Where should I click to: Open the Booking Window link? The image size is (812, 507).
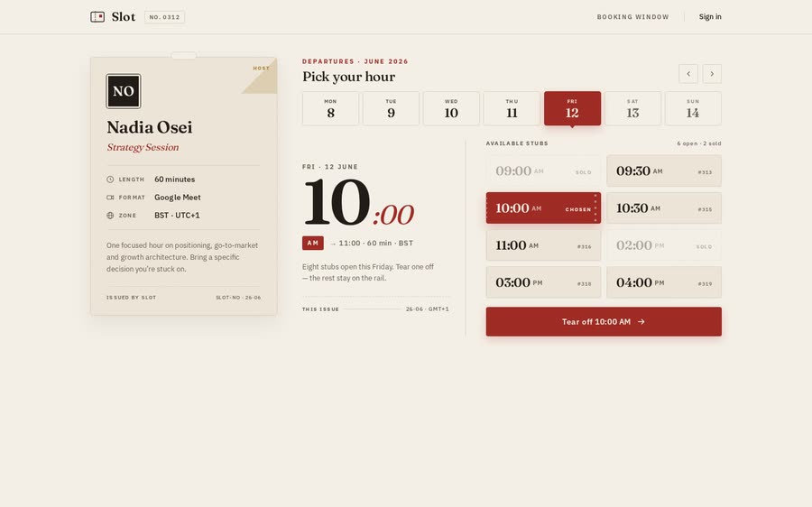point(632,17)
